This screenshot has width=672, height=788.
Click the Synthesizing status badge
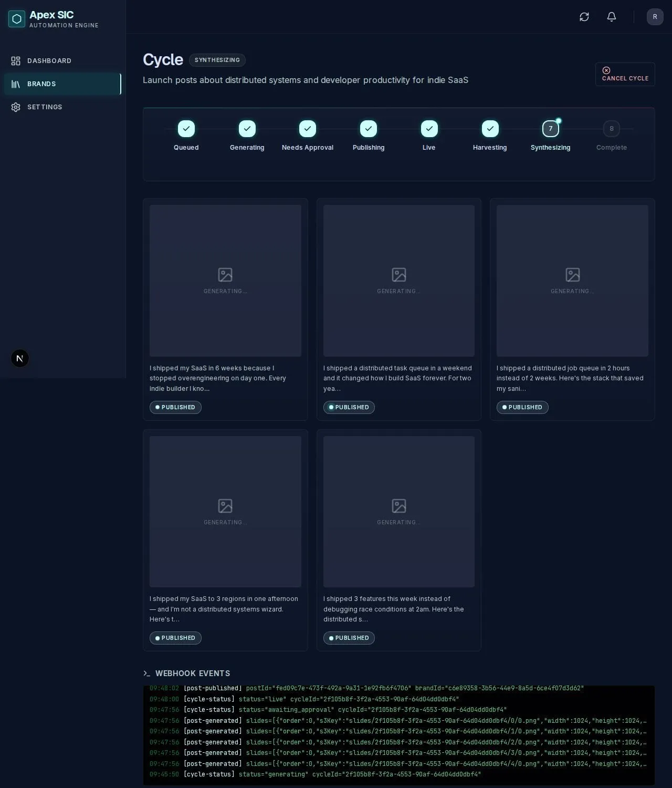(217, 60)
